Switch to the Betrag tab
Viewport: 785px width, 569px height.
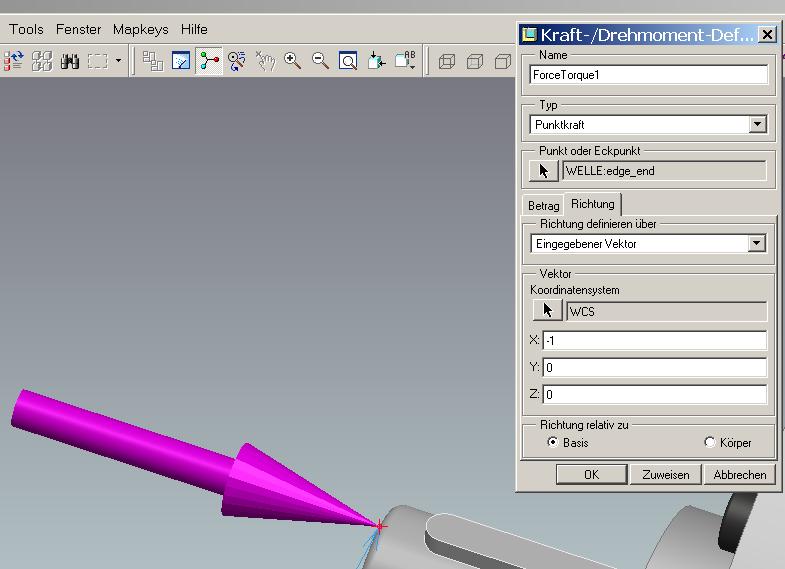[x=543, y=206]
